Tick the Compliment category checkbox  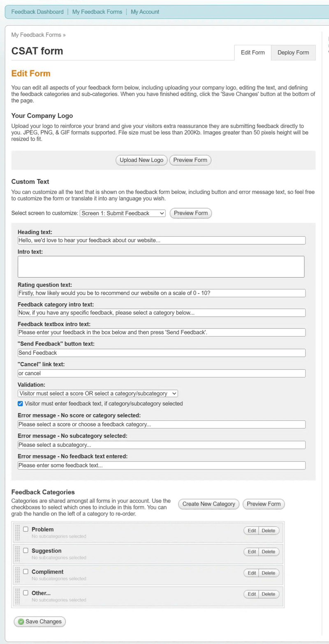pyautogui.click(x=25, y=572)
